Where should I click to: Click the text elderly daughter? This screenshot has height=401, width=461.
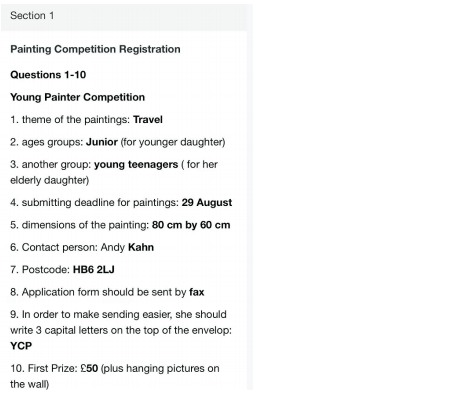[50, 180]
